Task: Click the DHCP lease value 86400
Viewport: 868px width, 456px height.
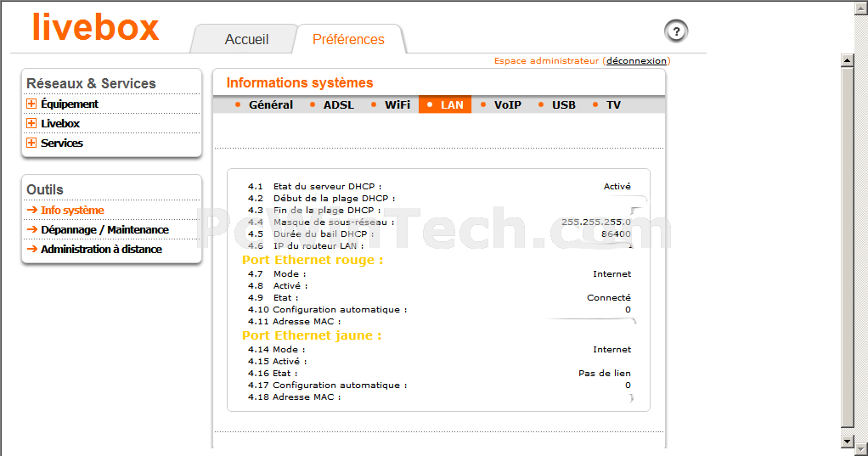Action: click(616, 234)
